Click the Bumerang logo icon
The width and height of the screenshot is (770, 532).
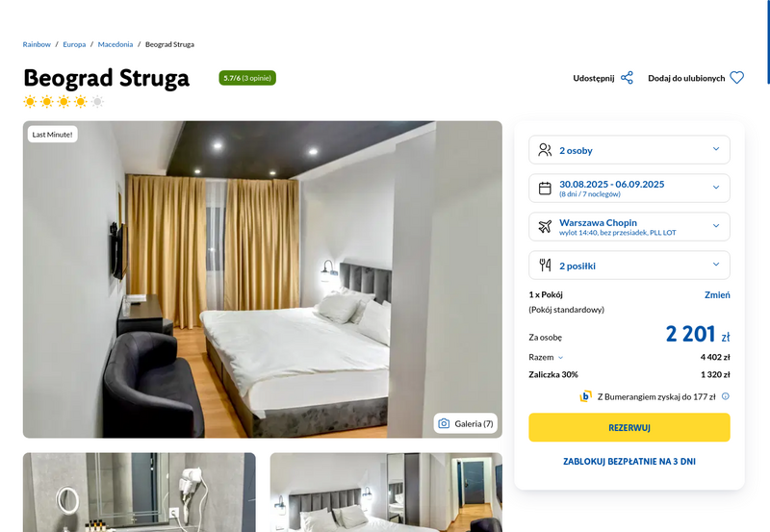coord(585,396)
